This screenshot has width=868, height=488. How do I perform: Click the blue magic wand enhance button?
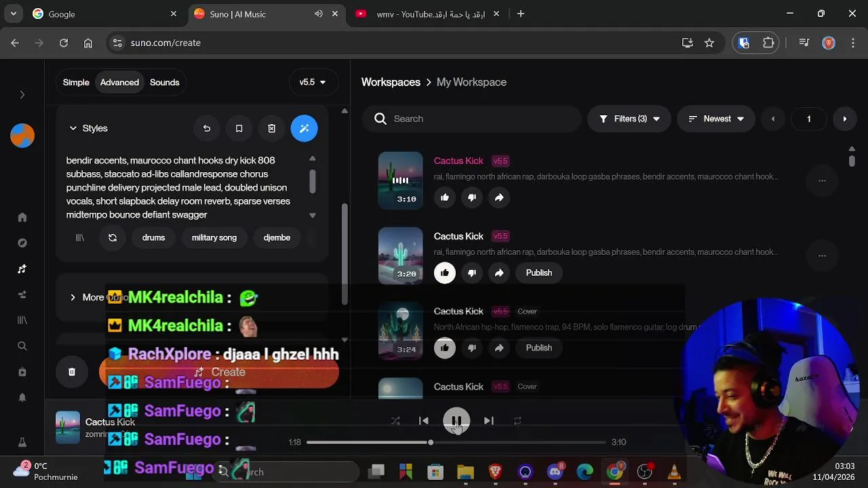304,128
